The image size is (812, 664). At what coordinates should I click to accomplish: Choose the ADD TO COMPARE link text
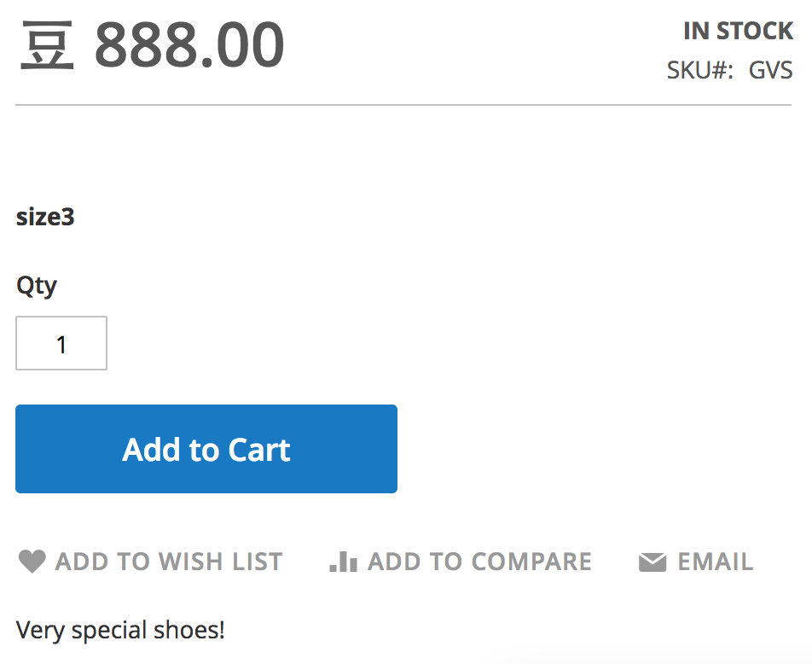point(479,562)
